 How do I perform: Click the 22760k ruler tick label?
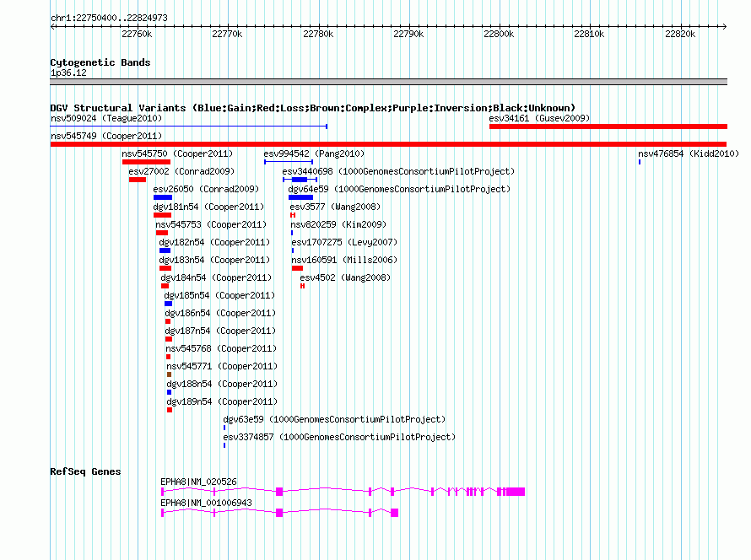[x=137, y=34]
